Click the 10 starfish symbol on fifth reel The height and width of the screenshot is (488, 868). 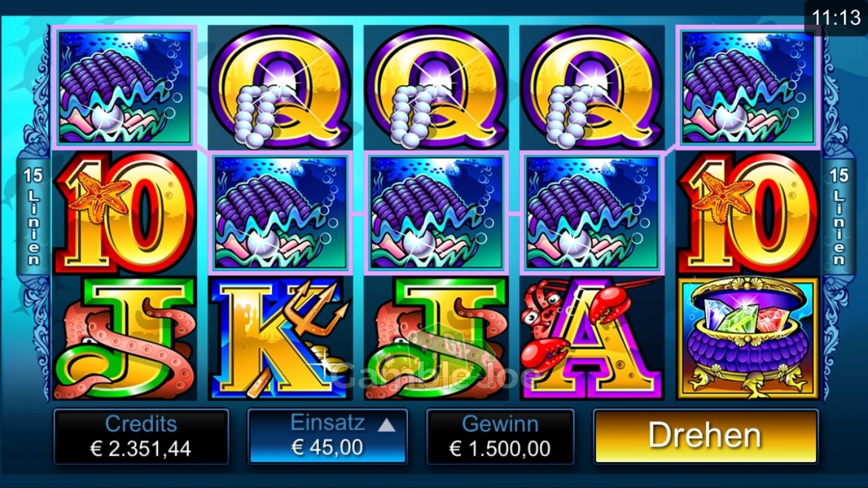click(748, 213)
